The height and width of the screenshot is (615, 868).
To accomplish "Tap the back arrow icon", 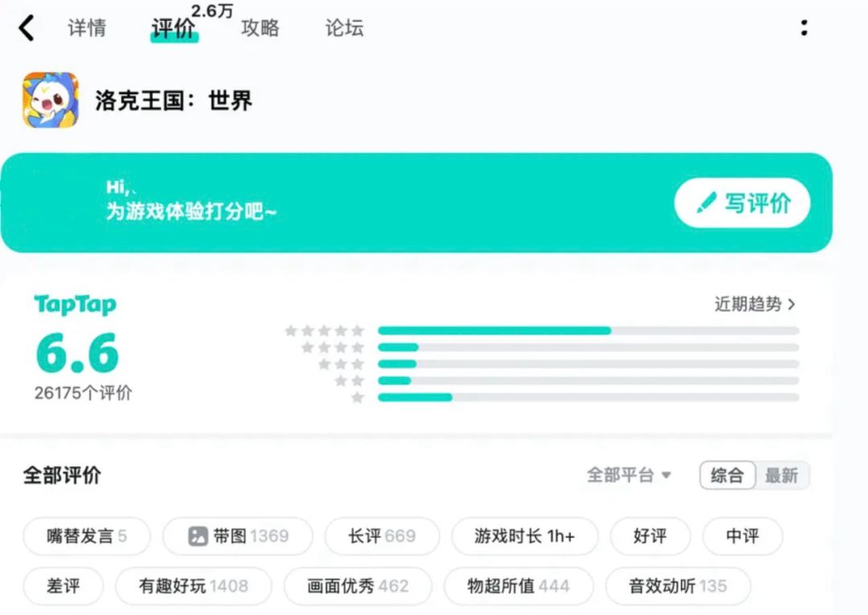I will (27, 28).
